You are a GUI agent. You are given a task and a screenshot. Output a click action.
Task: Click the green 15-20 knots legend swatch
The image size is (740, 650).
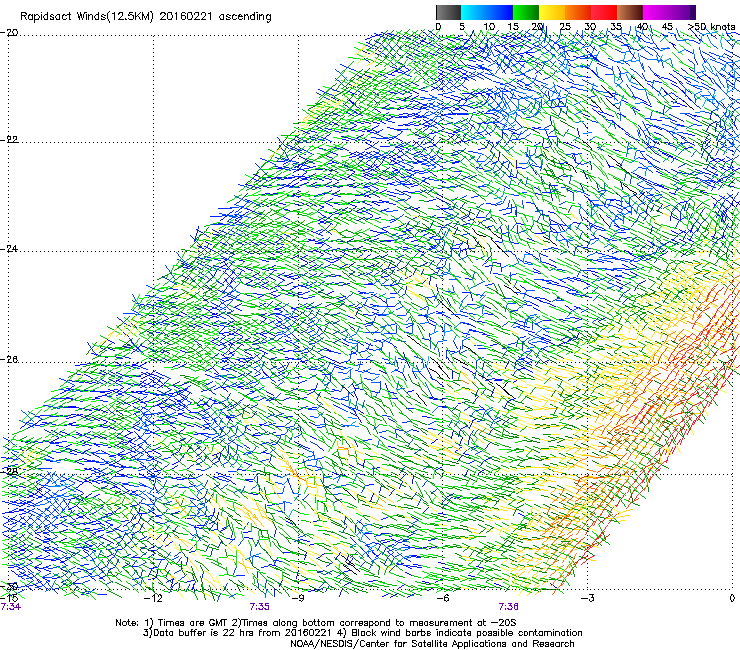point(526,12)
